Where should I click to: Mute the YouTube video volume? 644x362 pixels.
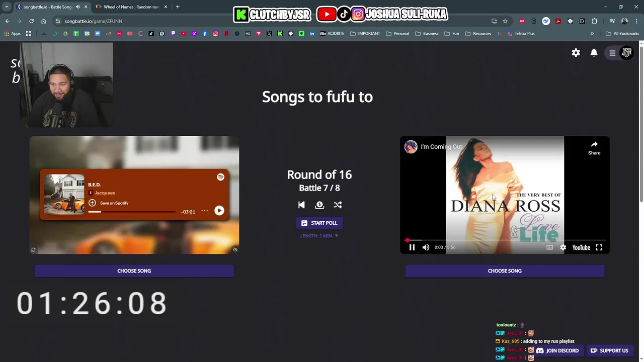[426, 247]
